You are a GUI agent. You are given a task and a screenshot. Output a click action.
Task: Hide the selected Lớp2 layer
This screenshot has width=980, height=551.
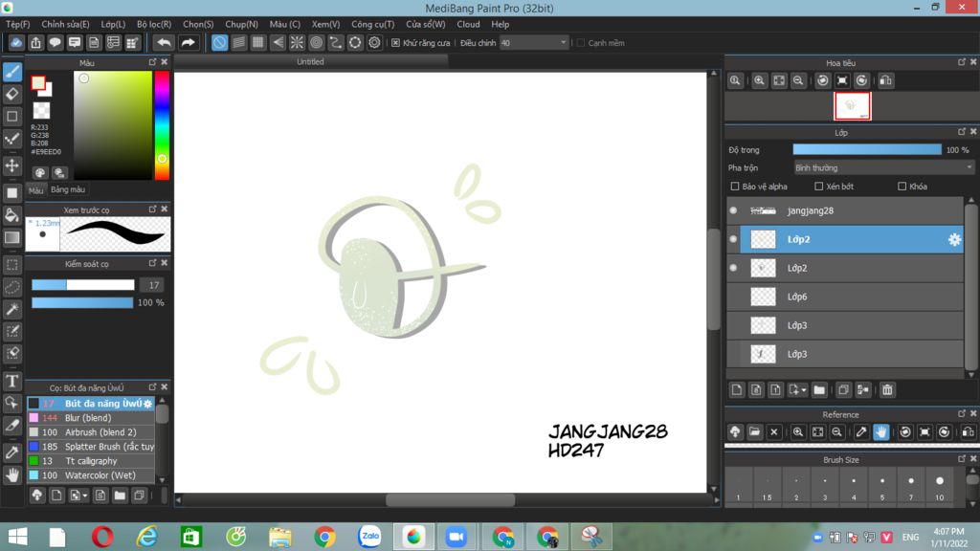733,239
